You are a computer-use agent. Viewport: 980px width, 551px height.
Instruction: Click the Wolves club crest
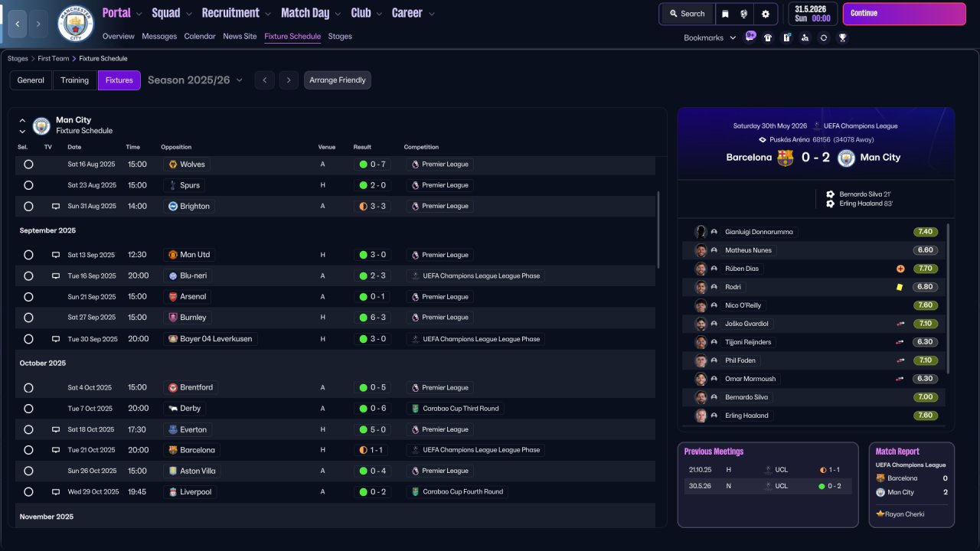[173, 165]
